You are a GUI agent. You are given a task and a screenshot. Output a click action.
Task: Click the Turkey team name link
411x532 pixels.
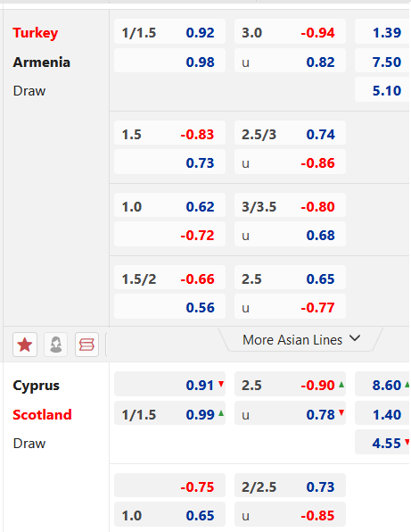pyautogui.click(x=36, y=33)
